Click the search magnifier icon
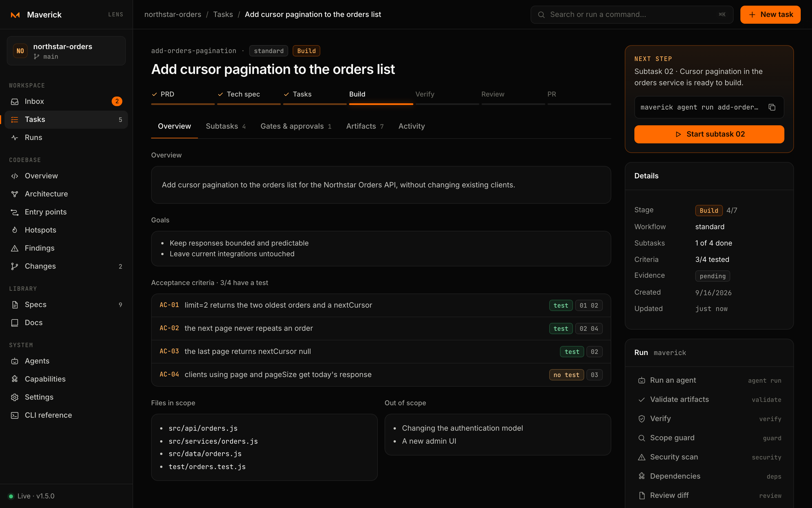This screenshot has width=812, height=508. tap(541, 15)
